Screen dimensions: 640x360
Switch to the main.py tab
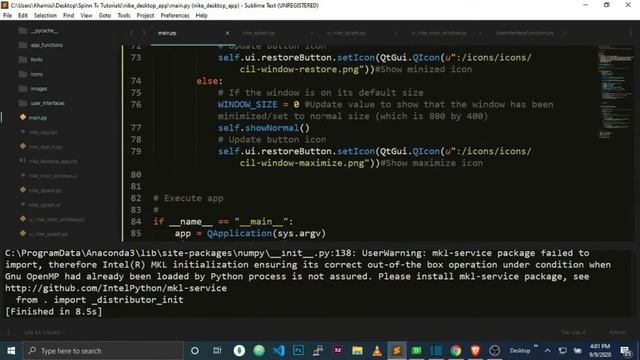coord(167,33)
